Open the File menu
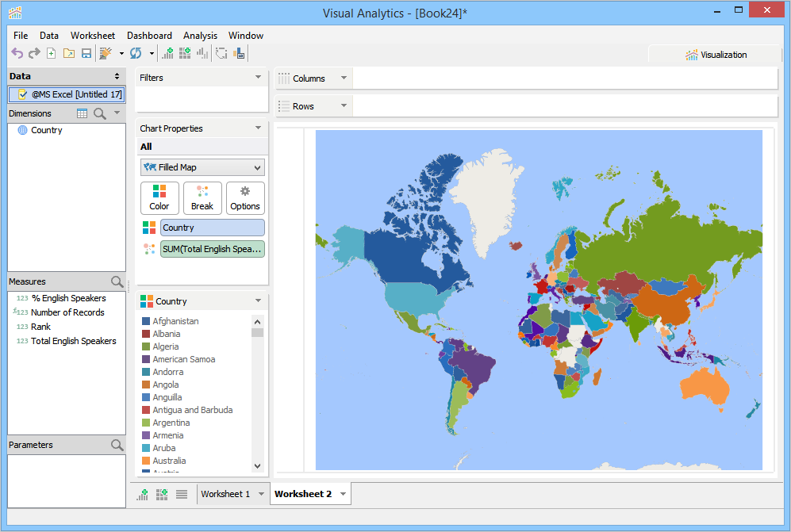 21,36
